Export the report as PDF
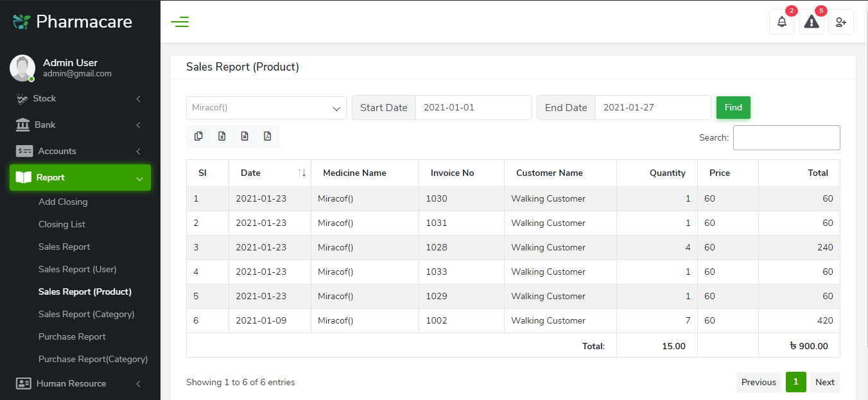Image resolution: width=868 pixels, height=400 pixels. coord(268,136)
